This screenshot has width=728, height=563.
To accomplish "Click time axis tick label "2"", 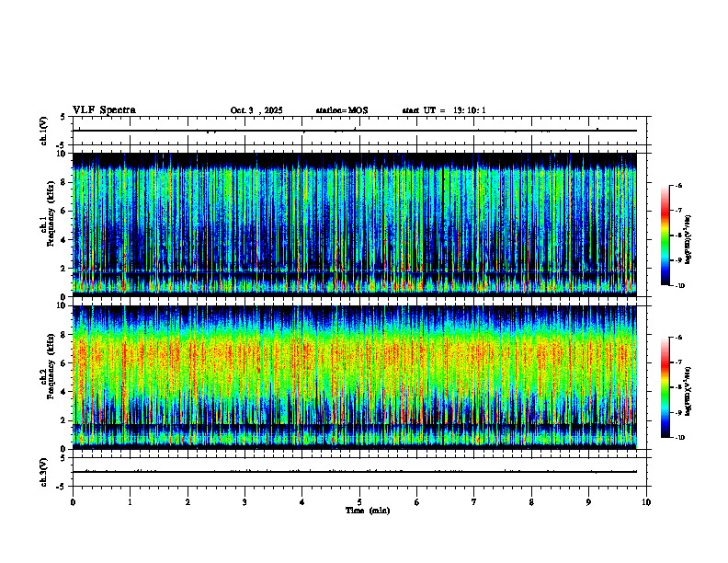I will [x=188, y=502].
